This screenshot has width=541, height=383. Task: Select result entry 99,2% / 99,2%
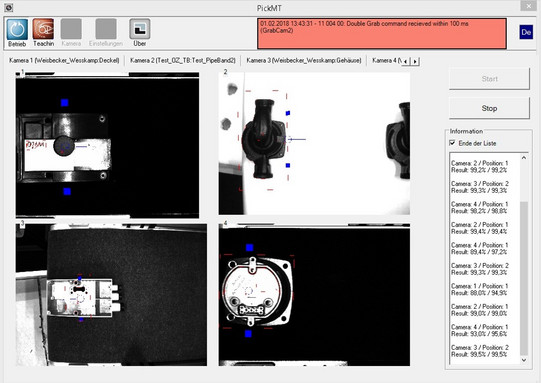tap(480, 167)
